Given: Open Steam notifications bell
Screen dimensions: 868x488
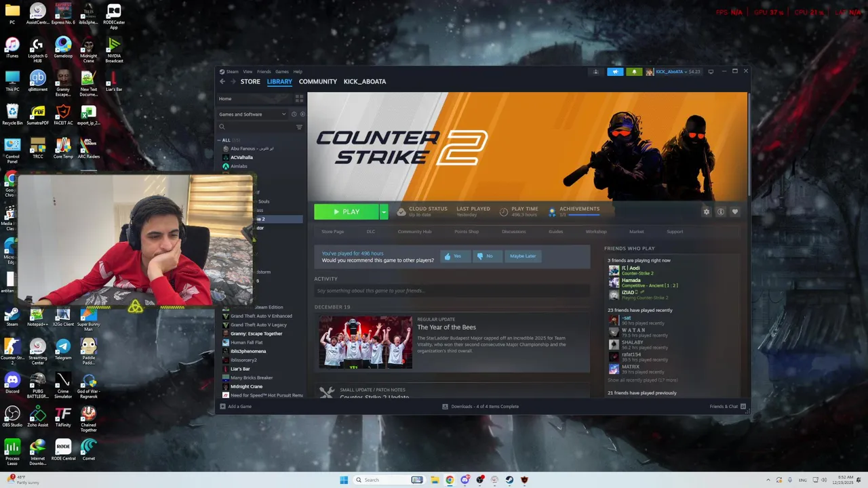Looking at the screenshot, I should pyautogui.click(x=634, y=72).
